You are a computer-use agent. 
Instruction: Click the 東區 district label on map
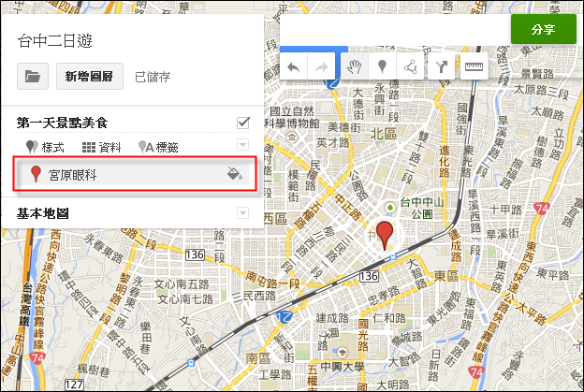pos(446,276)
